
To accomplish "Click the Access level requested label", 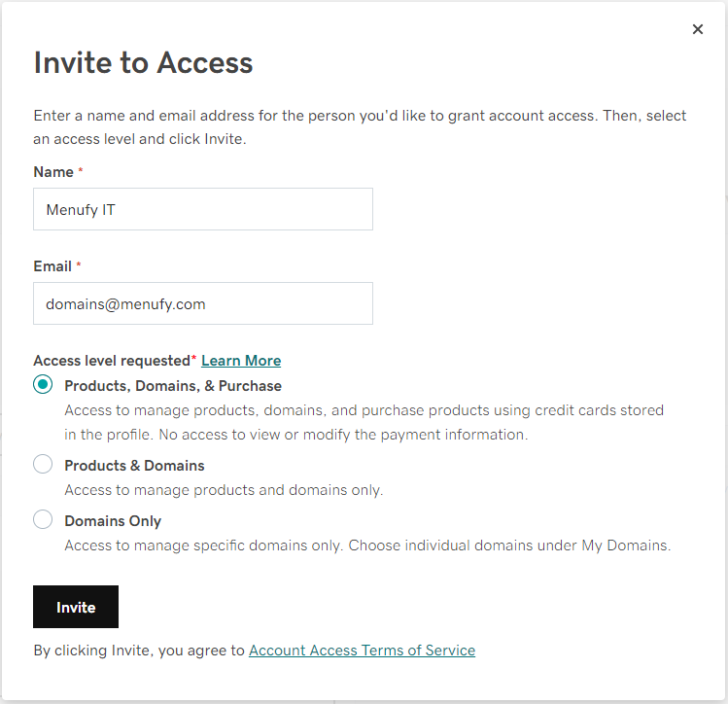I will tap(112, 361).
